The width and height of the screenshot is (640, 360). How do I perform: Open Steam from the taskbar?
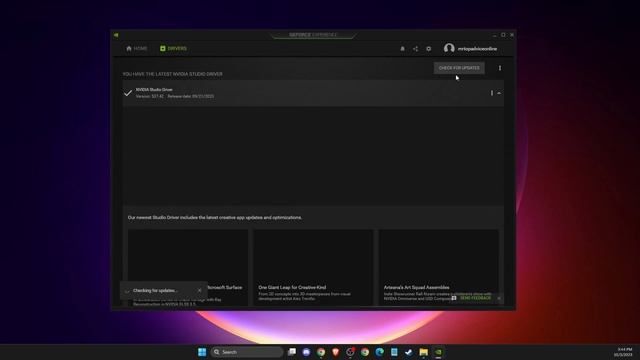coord(409,352)
